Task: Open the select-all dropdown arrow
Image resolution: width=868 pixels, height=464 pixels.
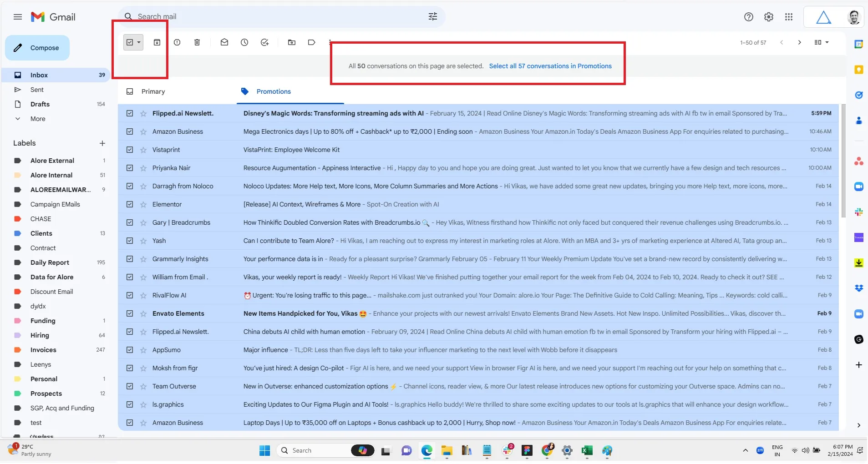Action: [x=139, y=42]
